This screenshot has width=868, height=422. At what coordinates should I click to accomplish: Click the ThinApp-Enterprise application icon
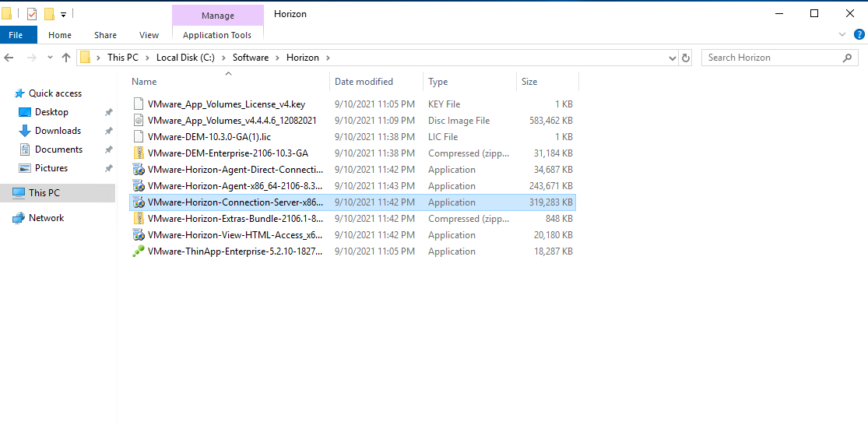139,251
